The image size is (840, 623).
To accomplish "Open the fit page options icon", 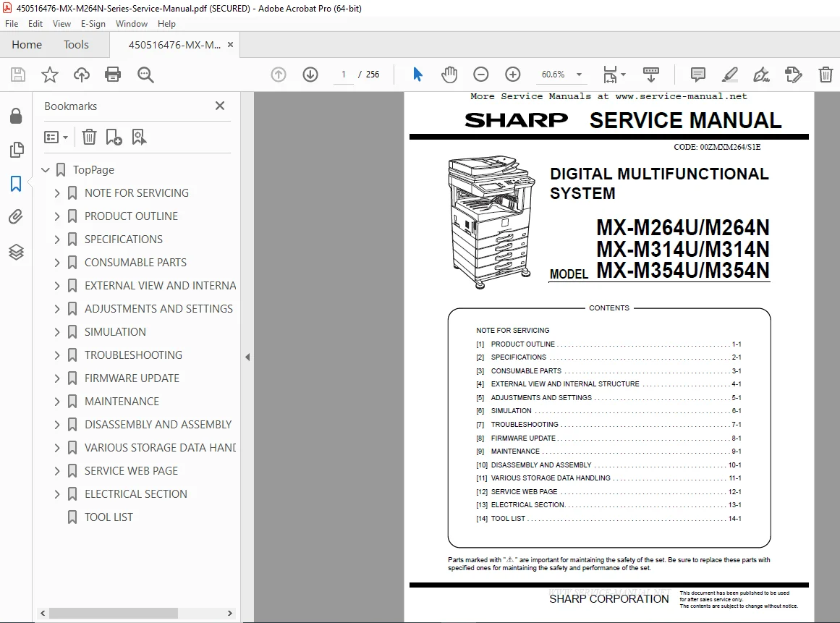I will coord(614,75).
